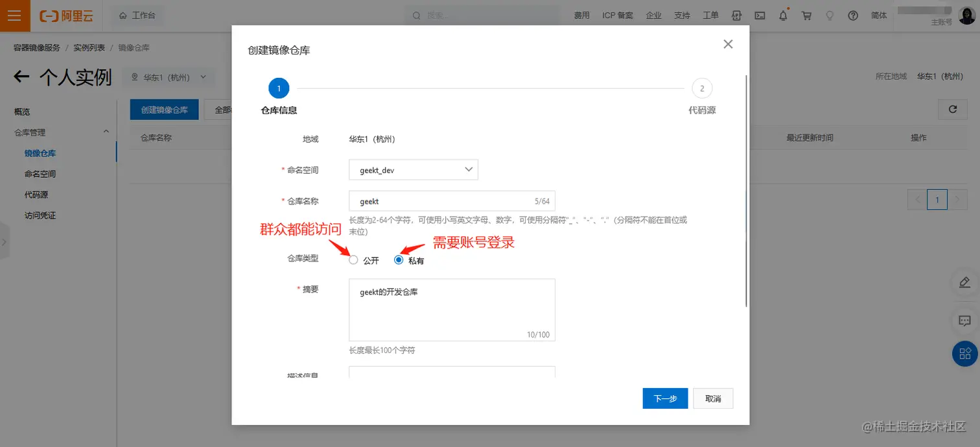980x447 pixels.
Task: Select page 1 in pagination
Action: [937, 200]
